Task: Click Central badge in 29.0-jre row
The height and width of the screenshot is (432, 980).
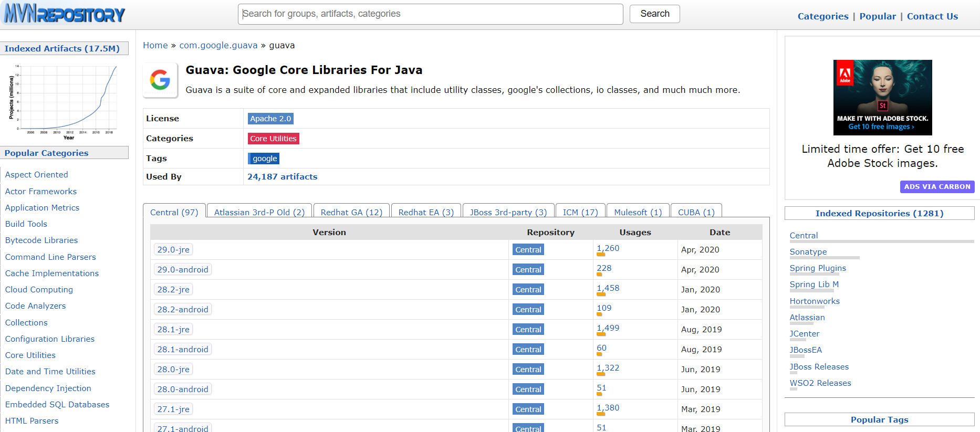Action: (x=528, y=250)
